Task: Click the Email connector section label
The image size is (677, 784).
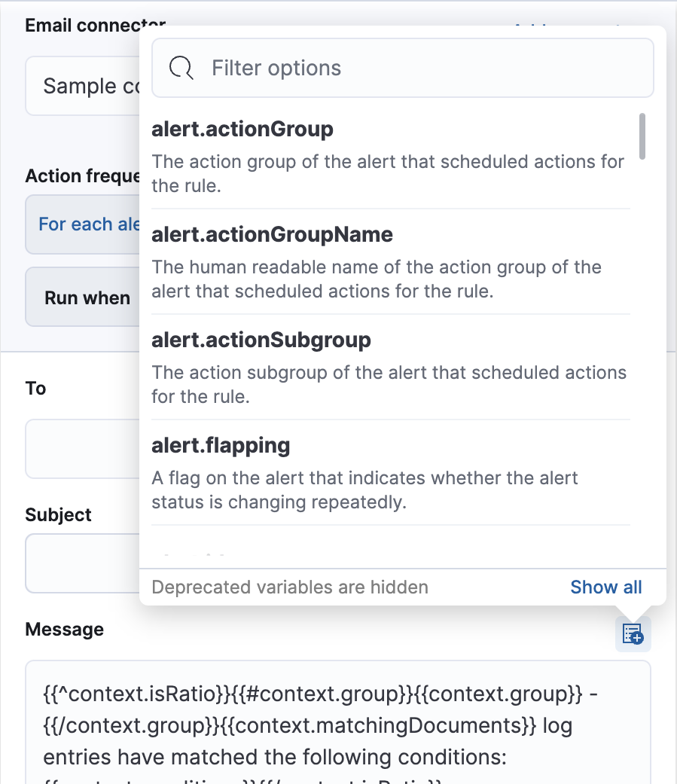Action: [x=95, y=25]
